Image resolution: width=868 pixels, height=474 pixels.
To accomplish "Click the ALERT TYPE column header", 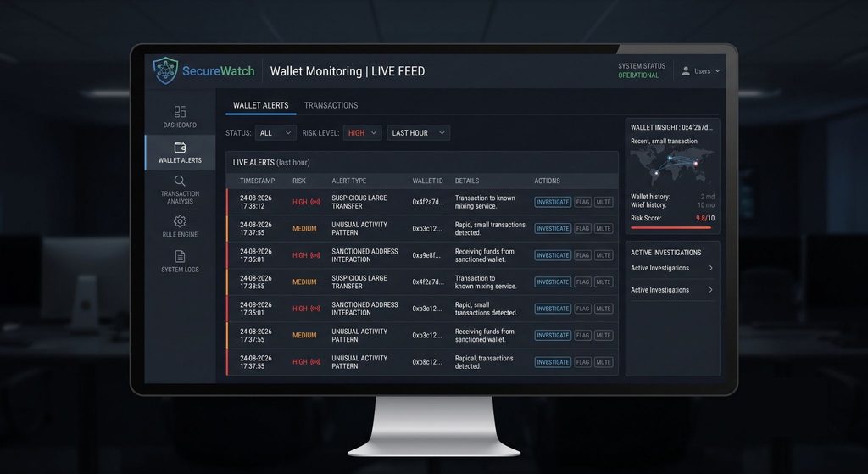I will pos(348,181).
